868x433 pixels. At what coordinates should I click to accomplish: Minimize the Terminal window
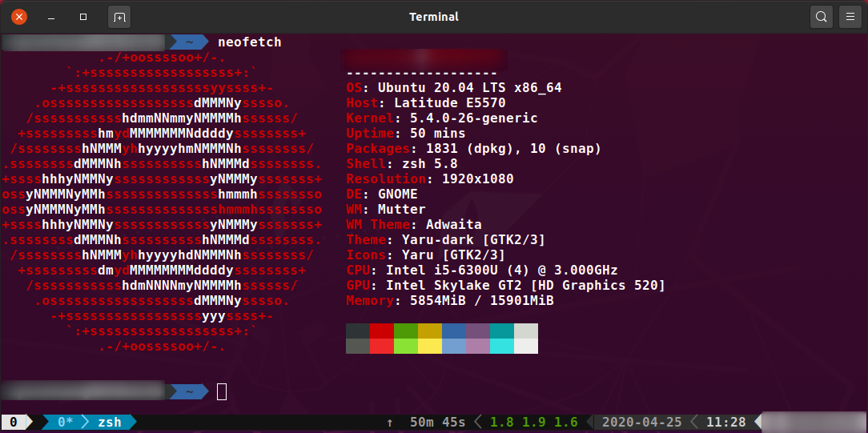pyautogui.click(x=52, y=17)
